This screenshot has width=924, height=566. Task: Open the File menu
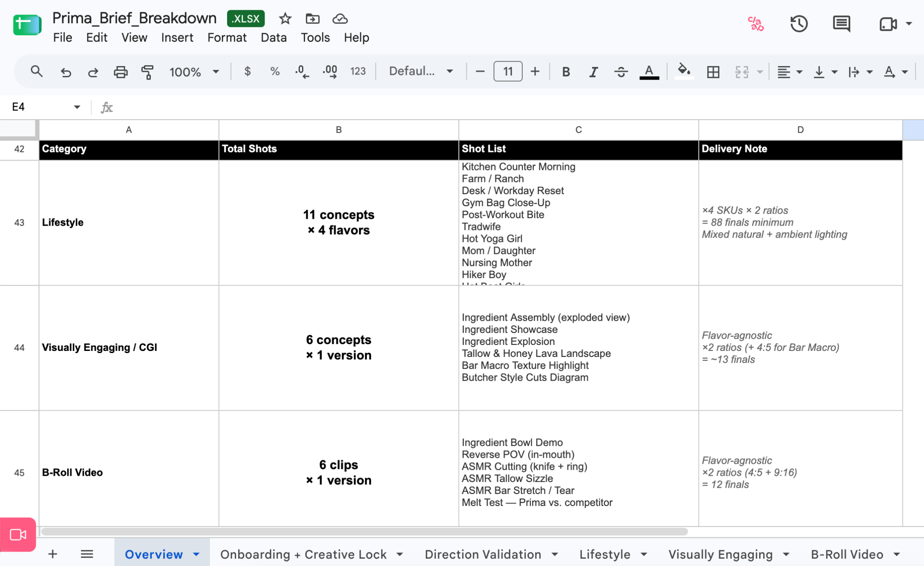62,37
